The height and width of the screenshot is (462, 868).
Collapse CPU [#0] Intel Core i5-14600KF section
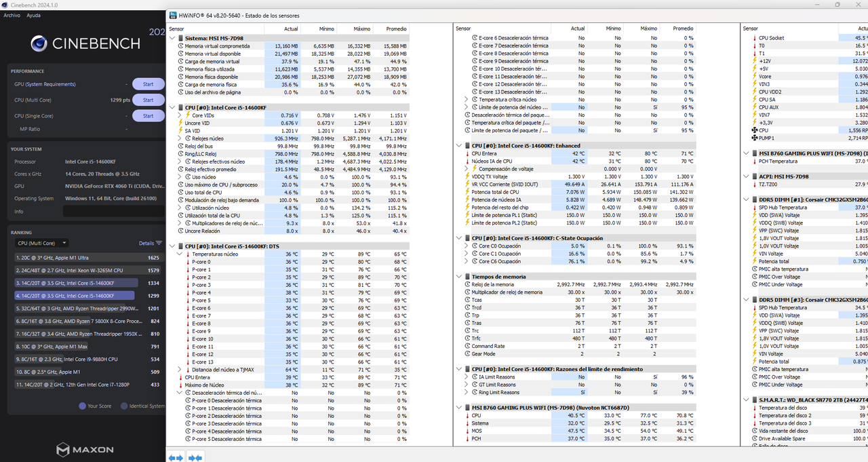[172, 107]
